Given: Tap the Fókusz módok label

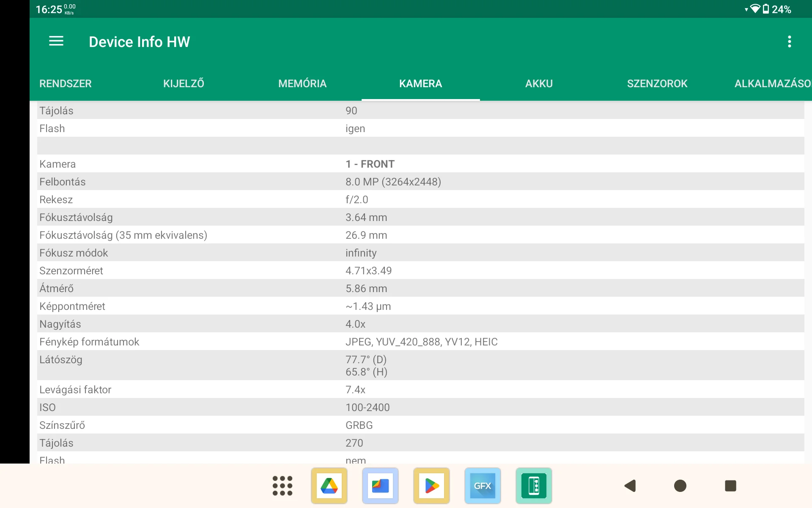Looking at the screenshot, I should (x=74, y=253).
